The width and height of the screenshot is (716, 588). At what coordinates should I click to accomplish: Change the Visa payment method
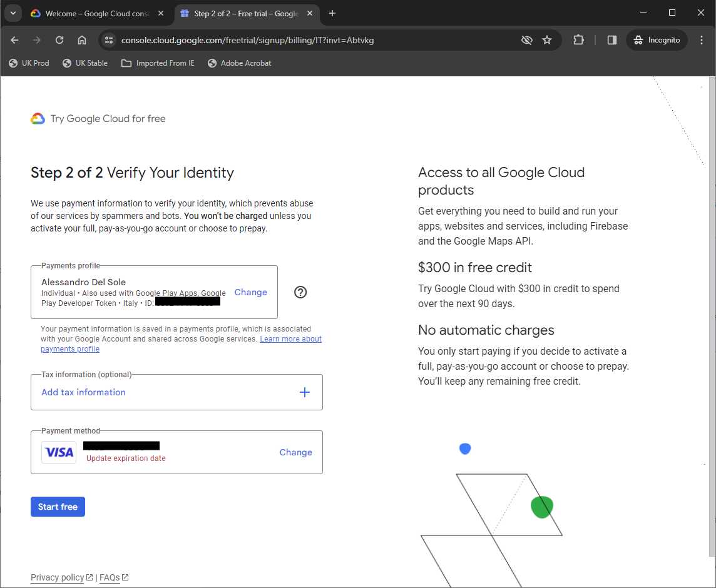pos(295,452)
